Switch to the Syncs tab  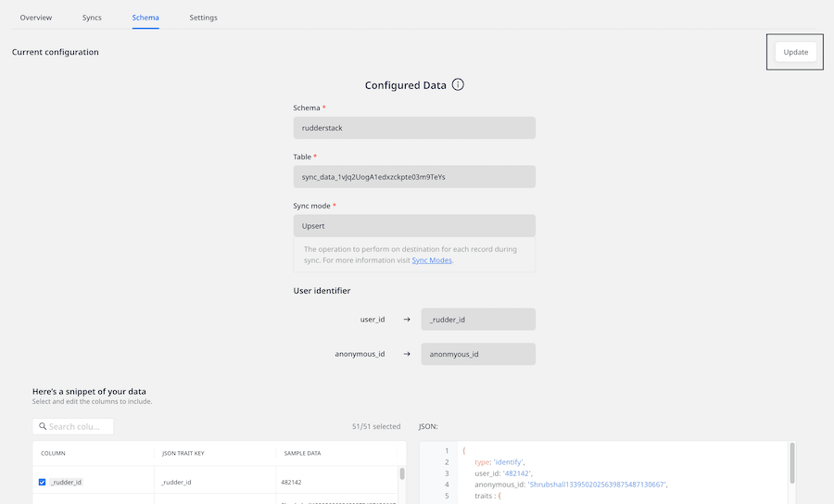point(92,18)
